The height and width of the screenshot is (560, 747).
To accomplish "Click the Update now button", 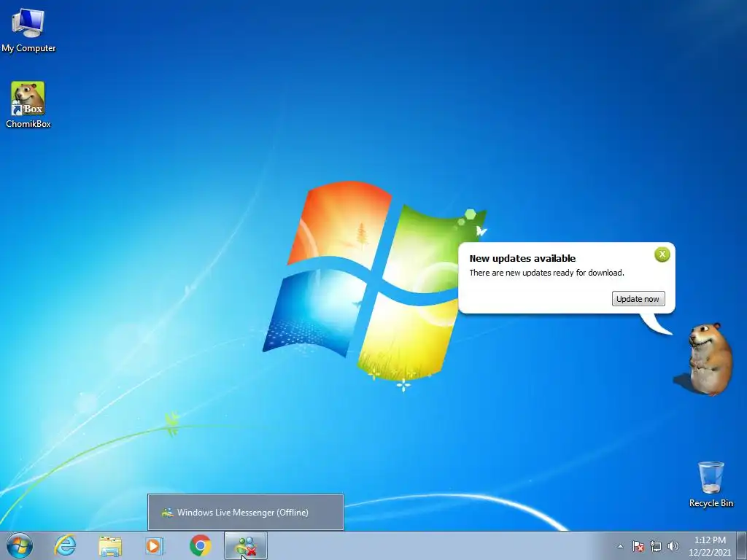I will 638,299.
